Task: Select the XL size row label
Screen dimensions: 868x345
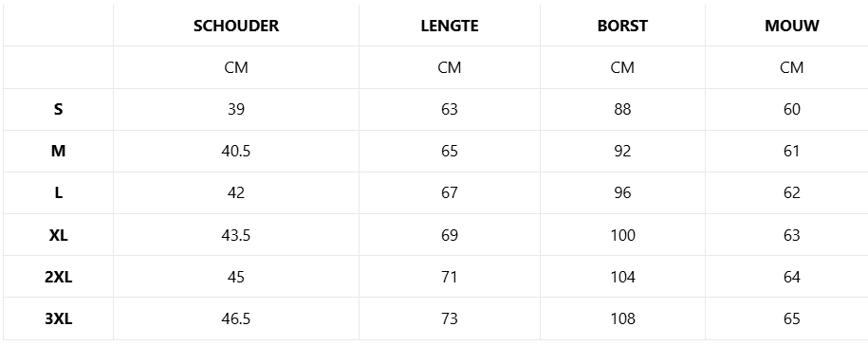Action: tap(58, 235)
